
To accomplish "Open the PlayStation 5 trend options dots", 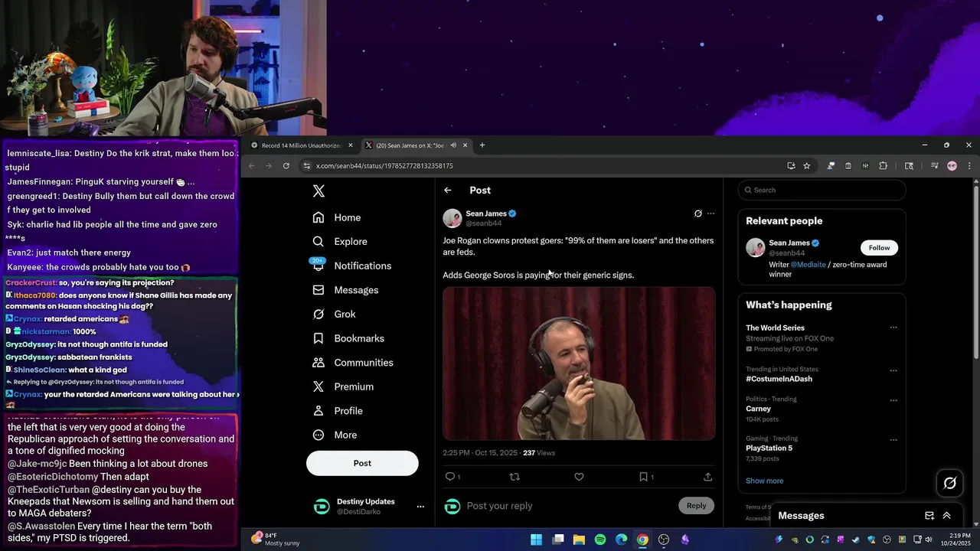I will 893,440.
